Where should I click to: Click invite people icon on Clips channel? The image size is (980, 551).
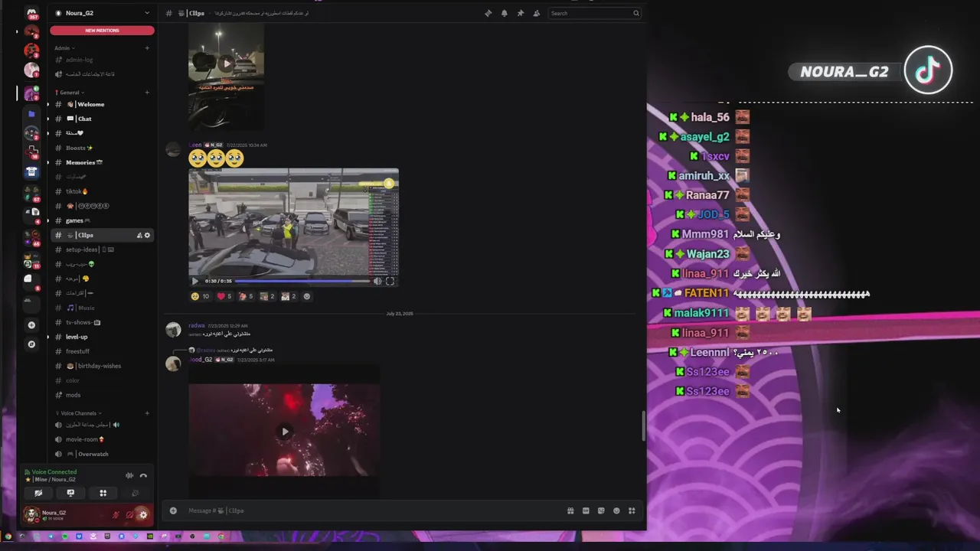[x=139, y=235]
